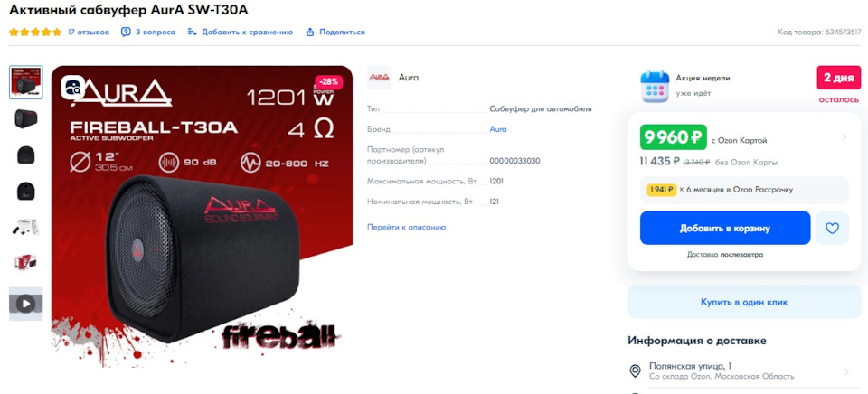This screenshot has height=394, width=868.
Task: Click Купить в один клик button
Action: click(744, 302)
